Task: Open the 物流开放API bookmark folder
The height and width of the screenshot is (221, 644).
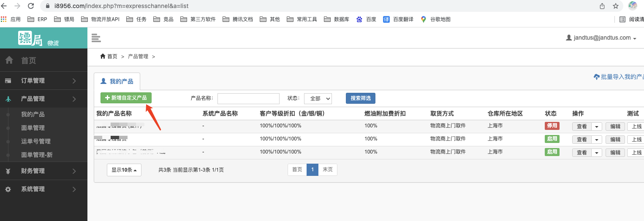Action: (101, 19)
